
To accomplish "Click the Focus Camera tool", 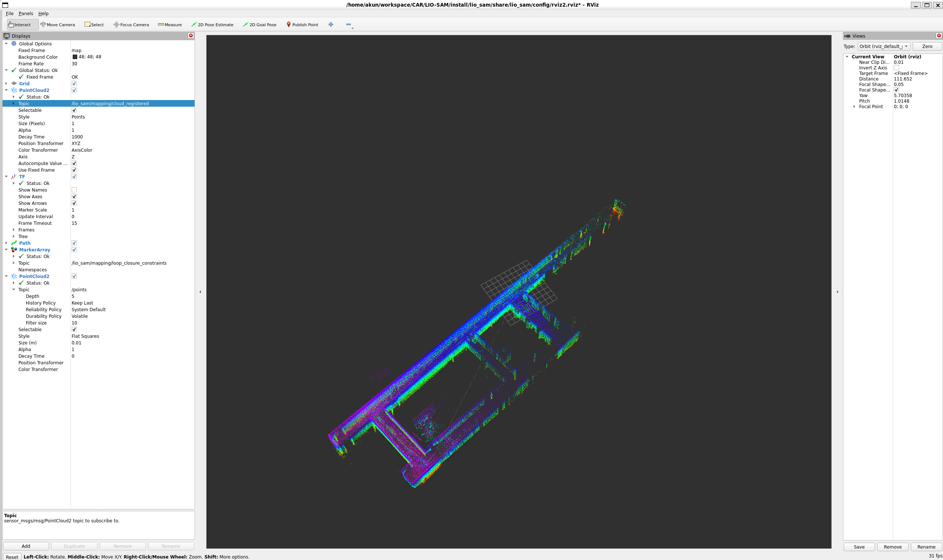I will (x=131, y=24).
